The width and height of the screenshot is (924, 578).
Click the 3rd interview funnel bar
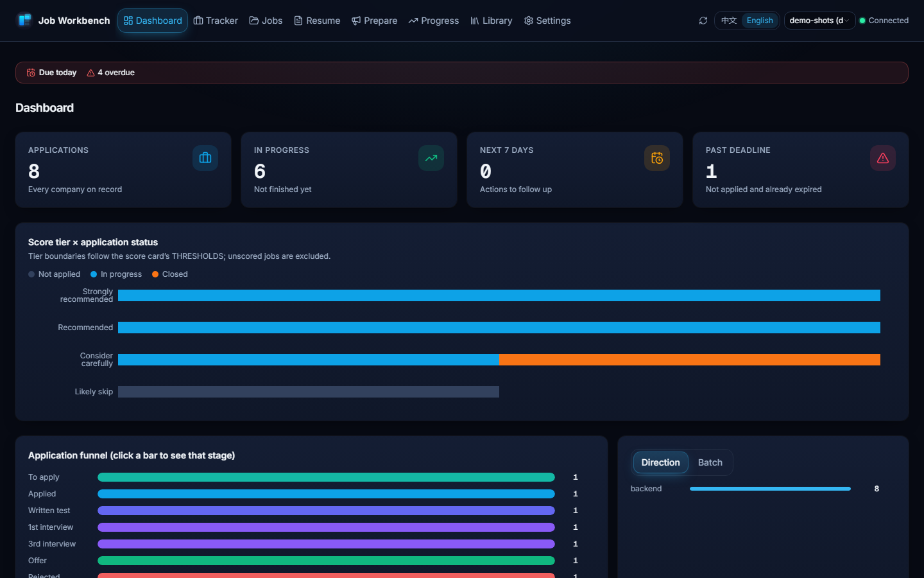326,544
